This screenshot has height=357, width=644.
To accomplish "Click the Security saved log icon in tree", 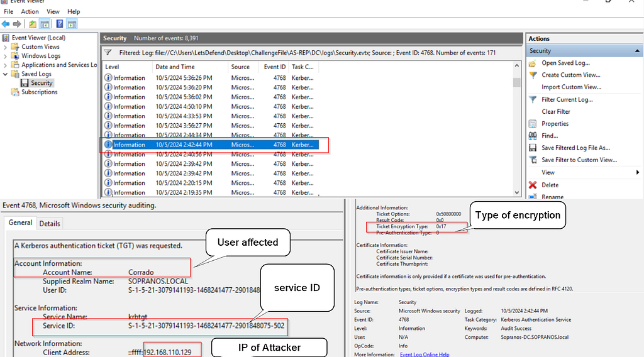I will (25, 83).
